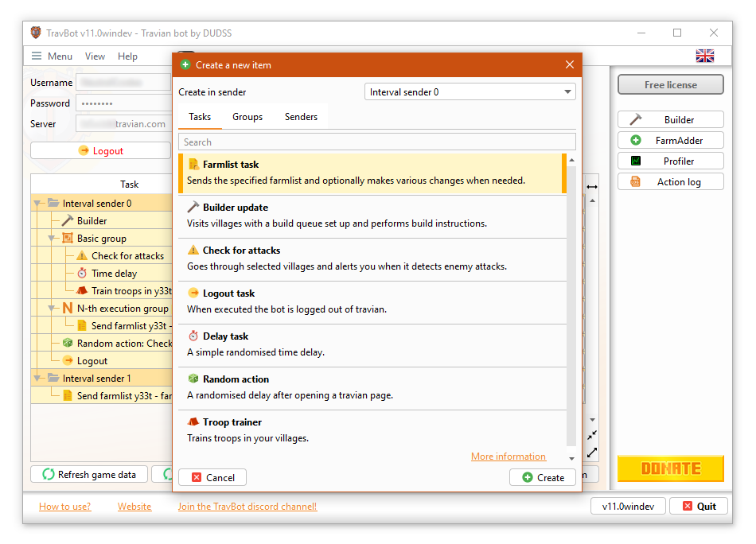This screenshot has height=544, width=756.
Task: Click the Password input field
Action: (123, 103)
